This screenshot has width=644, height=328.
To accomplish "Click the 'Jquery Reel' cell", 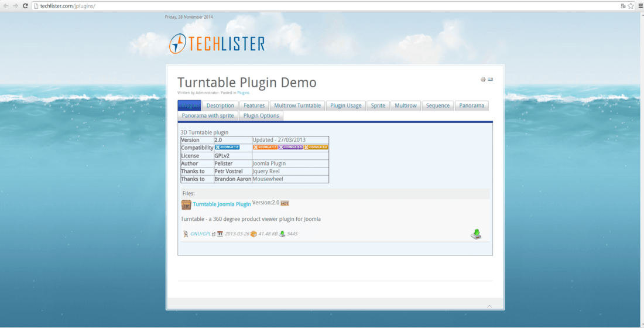I will coord(290,172).
